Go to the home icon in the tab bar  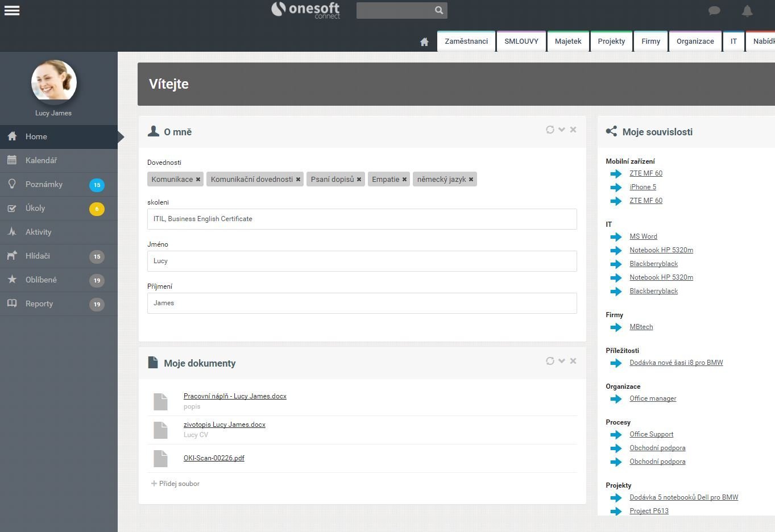[424, 41]
